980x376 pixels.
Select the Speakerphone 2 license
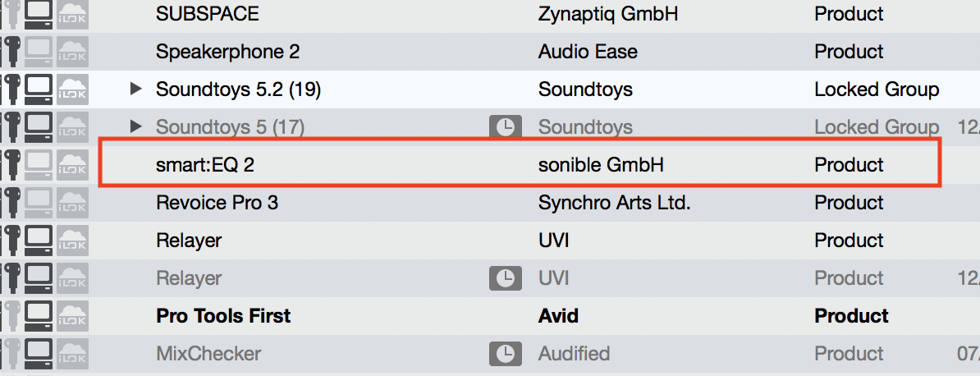pos(227,52)
